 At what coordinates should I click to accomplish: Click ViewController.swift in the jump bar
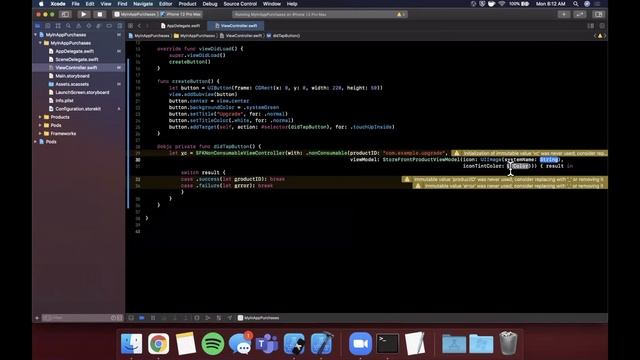[241, 36]
